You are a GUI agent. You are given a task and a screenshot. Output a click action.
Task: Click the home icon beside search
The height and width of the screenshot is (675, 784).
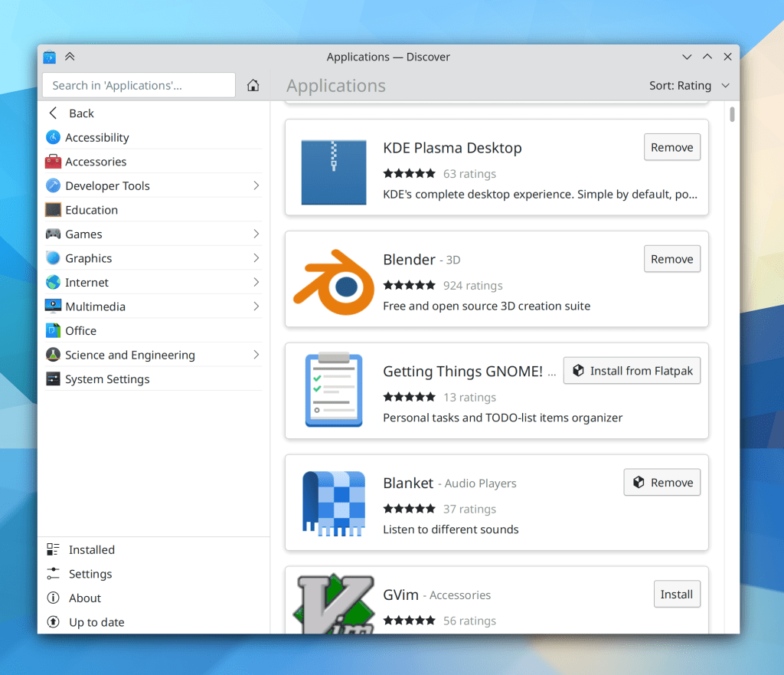pyautogui.click(x=253, y=86)
